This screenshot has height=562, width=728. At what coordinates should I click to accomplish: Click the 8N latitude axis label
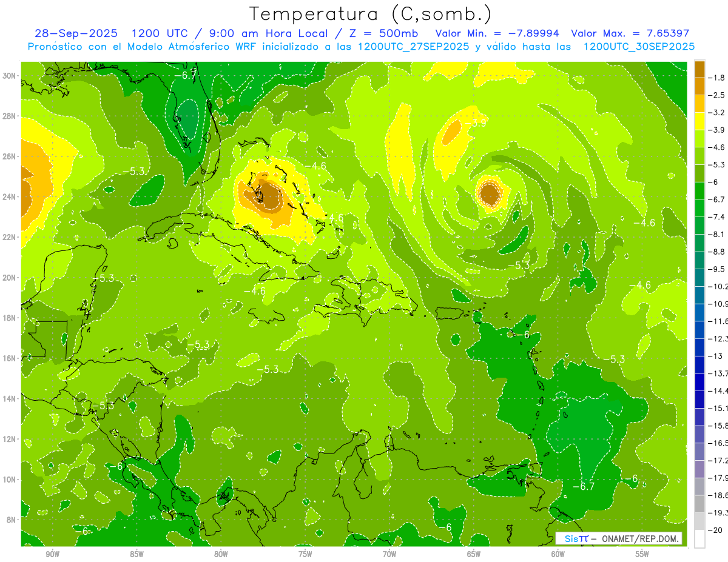tap(12, 520)
